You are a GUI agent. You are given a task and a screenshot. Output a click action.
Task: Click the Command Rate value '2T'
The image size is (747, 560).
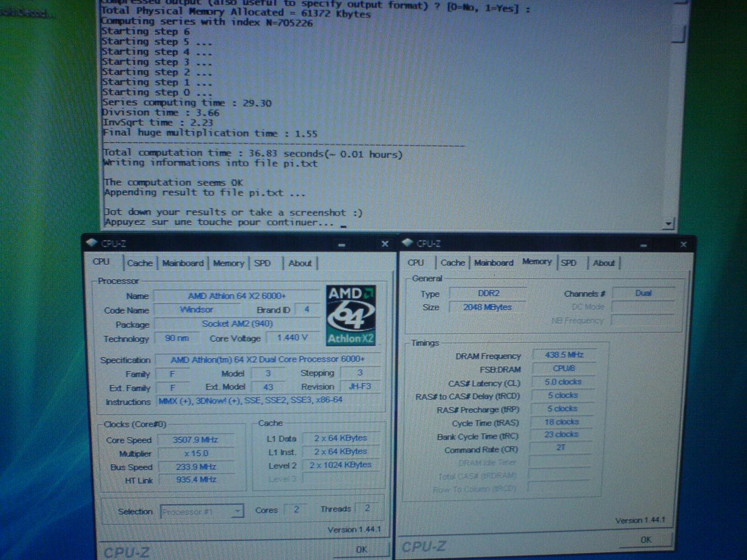pos(561,447)
